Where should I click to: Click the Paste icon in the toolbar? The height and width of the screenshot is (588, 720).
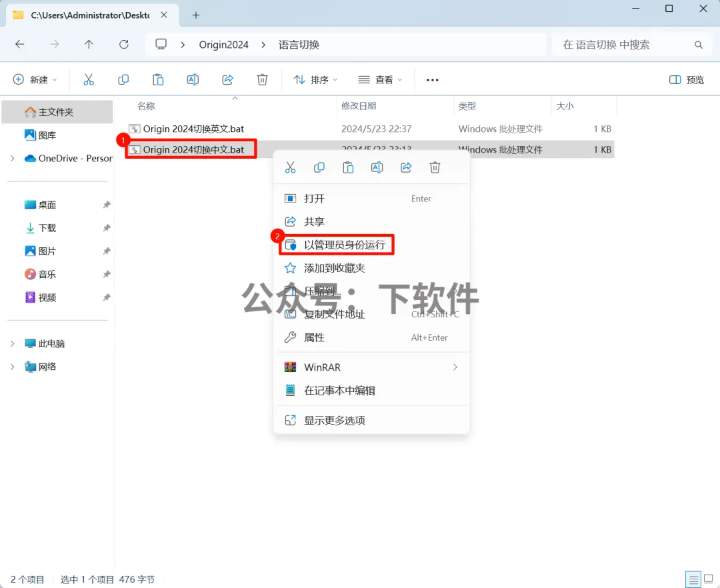click(158, 80)
